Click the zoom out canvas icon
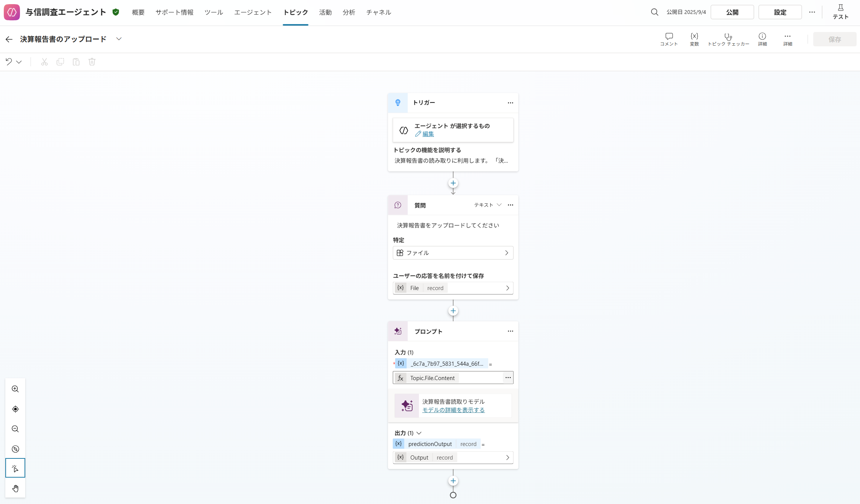The image size is (860, 504). coord(15,429)
